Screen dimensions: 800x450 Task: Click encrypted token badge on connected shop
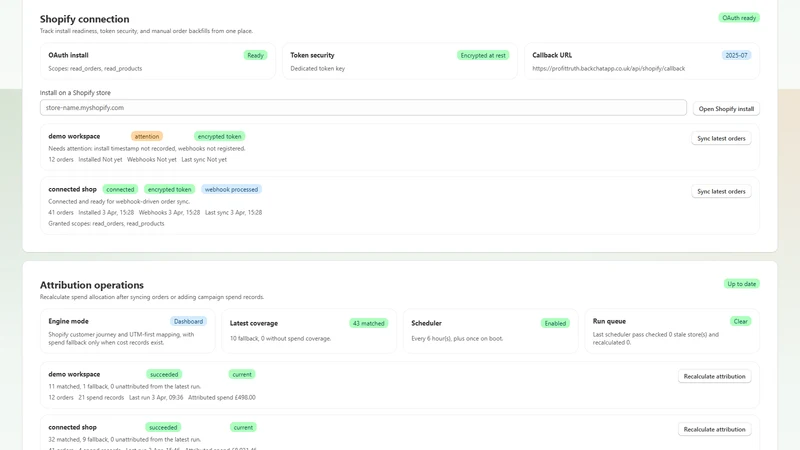click(169, 189)
